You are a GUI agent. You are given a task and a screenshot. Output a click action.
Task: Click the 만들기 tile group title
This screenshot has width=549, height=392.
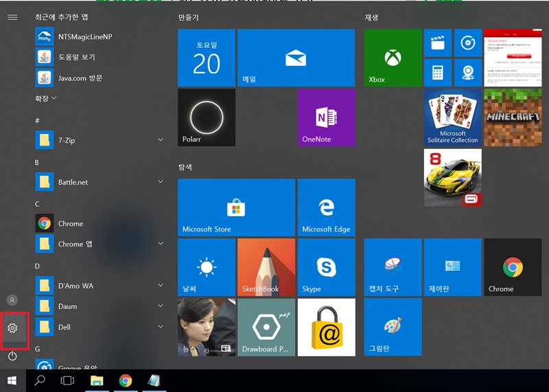click(x=188, y=17)
